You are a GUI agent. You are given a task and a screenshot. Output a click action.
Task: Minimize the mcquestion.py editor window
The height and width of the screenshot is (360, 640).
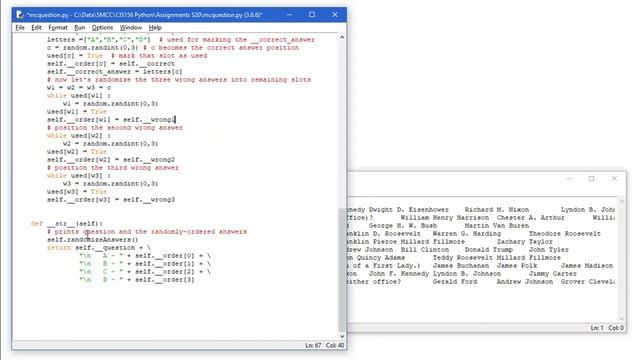coord(289,15)
